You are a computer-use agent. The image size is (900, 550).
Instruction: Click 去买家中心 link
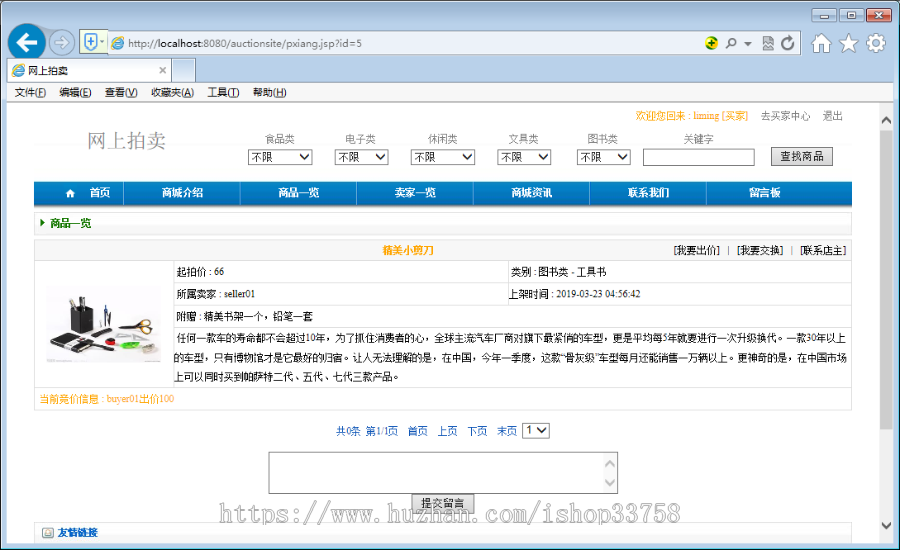pos(785,116)
